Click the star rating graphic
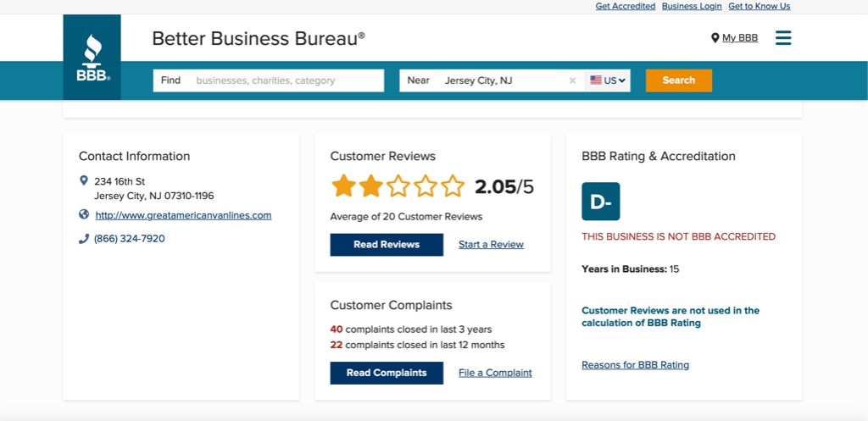 (398, 186)
